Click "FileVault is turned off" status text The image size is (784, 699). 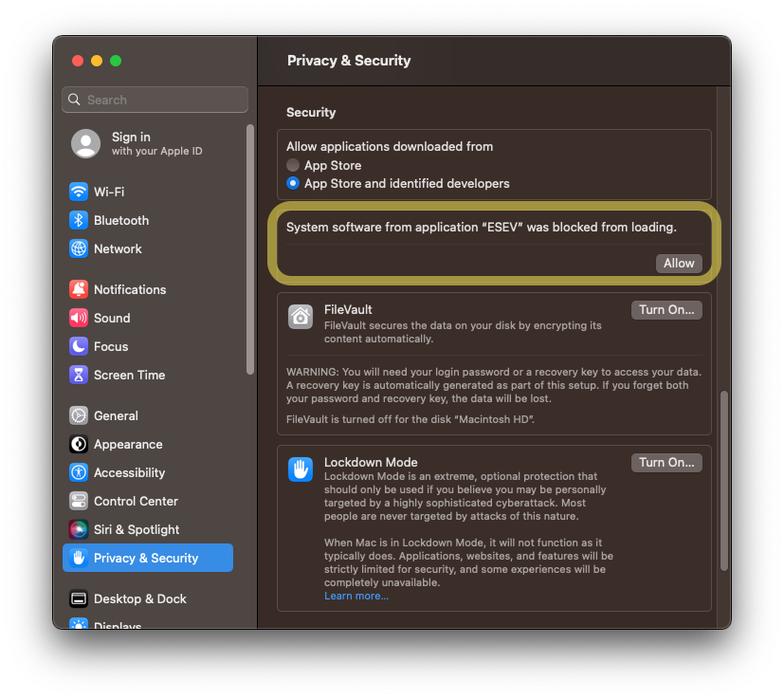point(410,419)
